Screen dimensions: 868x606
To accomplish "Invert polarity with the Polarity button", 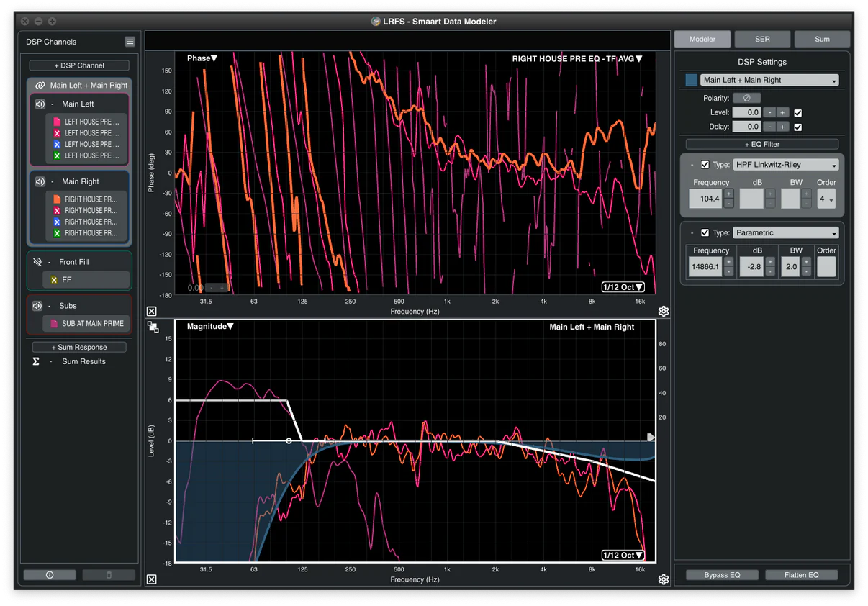I will pos(746,98).
